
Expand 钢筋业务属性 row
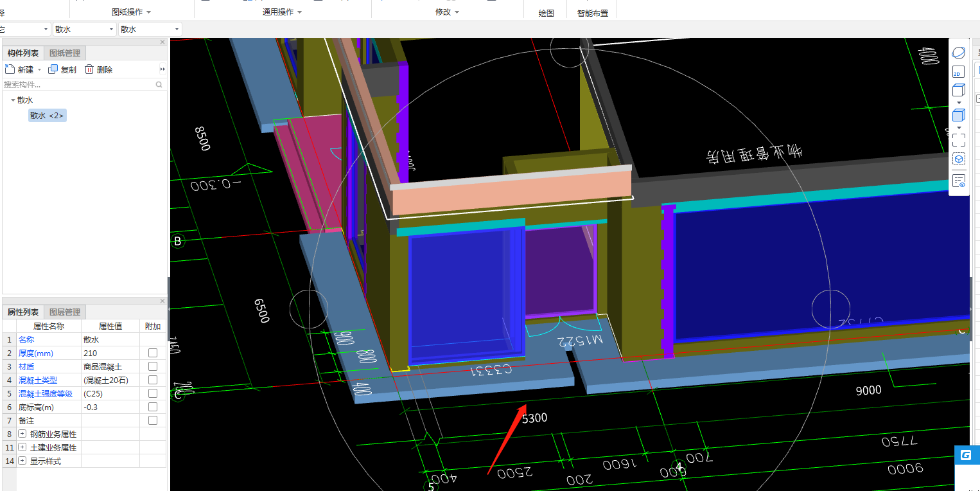coord(22,434)
